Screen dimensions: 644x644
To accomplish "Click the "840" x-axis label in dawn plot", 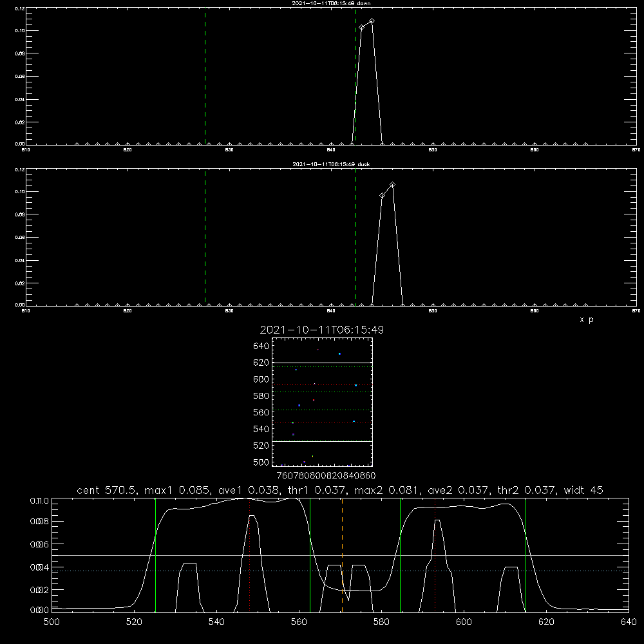I will click(331, 150).
